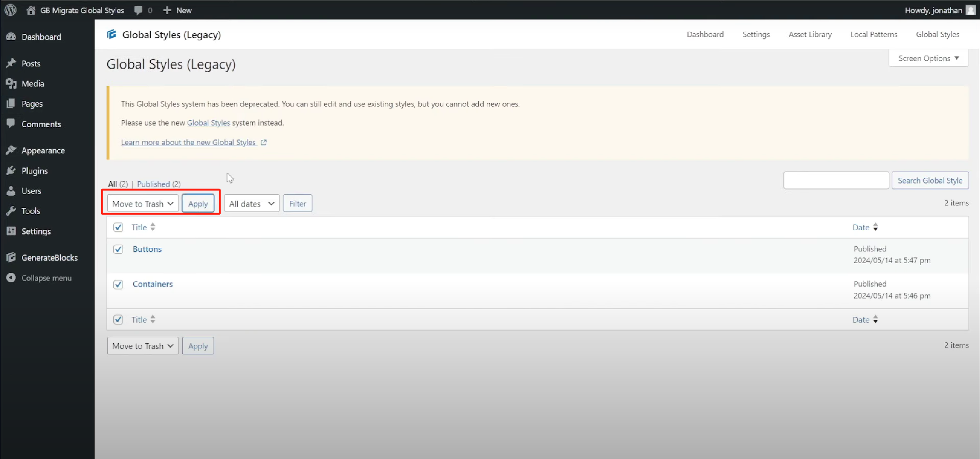Toggle the select-all checkbox in header
The width and height of the screenshot is (980, 459).
(x=118, y=227)
